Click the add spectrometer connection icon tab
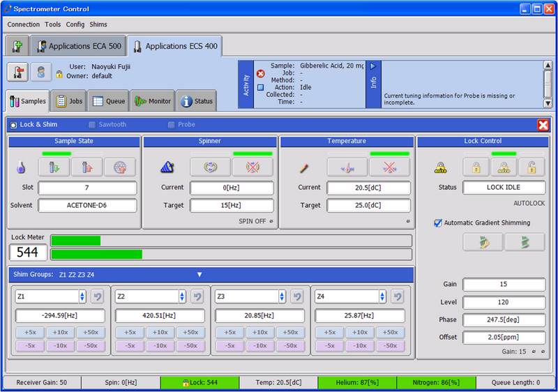This screenshot has width=558, height=392. 17,46
